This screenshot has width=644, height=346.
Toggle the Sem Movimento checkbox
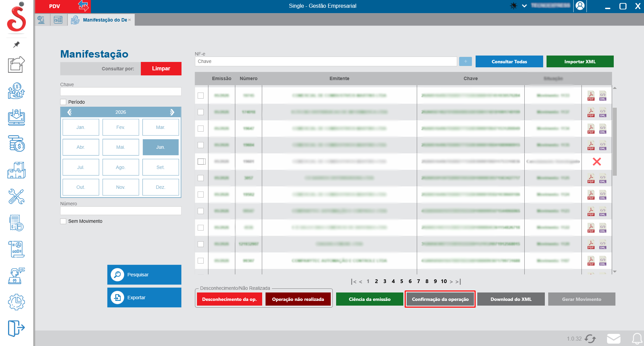(x=63, y=221)
